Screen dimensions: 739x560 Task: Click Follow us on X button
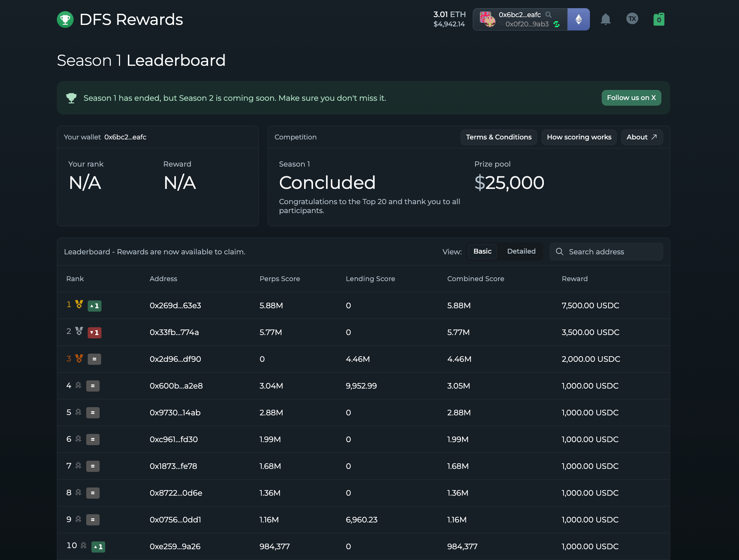pyautogui.click(x=631, y=98)
